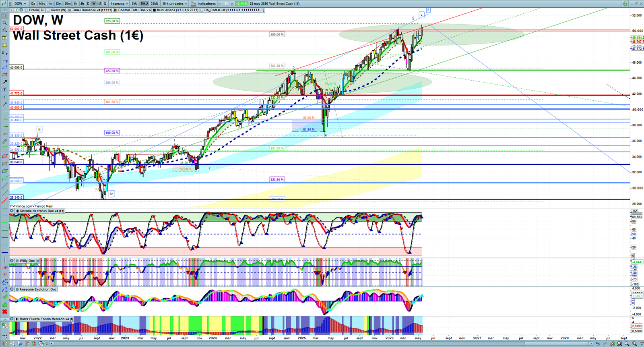Toggle the Cierre (W) checkbox
The width and height of the screenshot is (644, 347).
pos(48,10)
